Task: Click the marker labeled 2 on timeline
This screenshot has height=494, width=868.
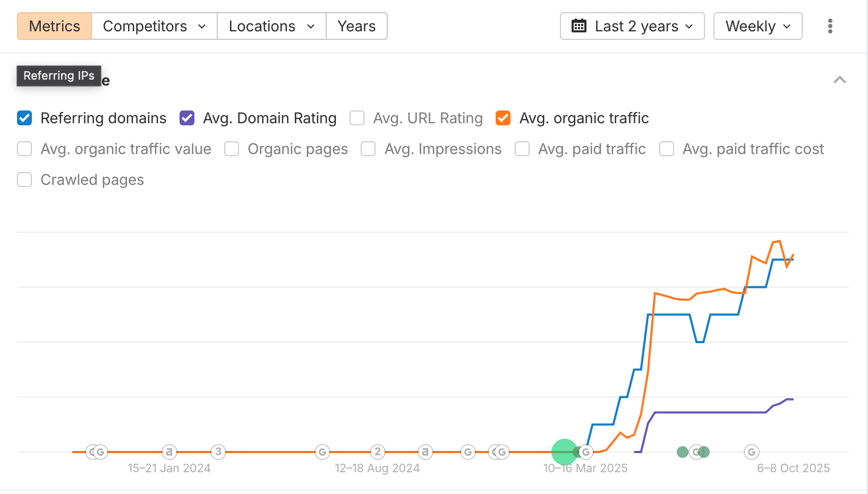Action: pos(377,452)
